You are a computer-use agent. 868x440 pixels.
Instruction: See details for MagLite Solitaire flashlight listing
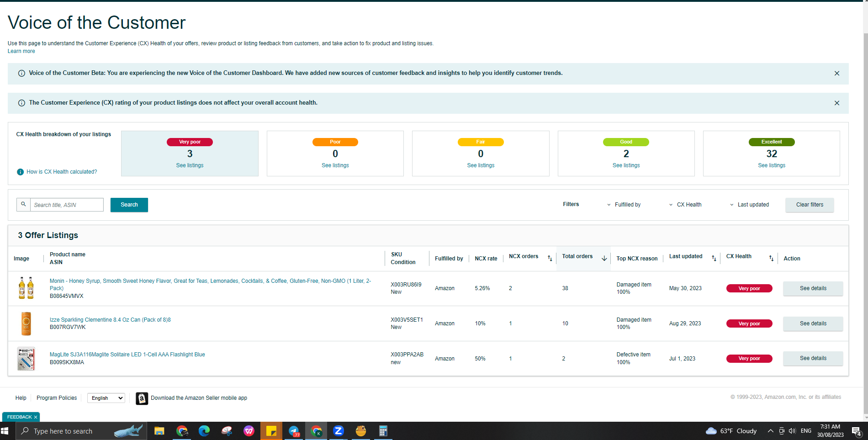click(x=813, y=358)
